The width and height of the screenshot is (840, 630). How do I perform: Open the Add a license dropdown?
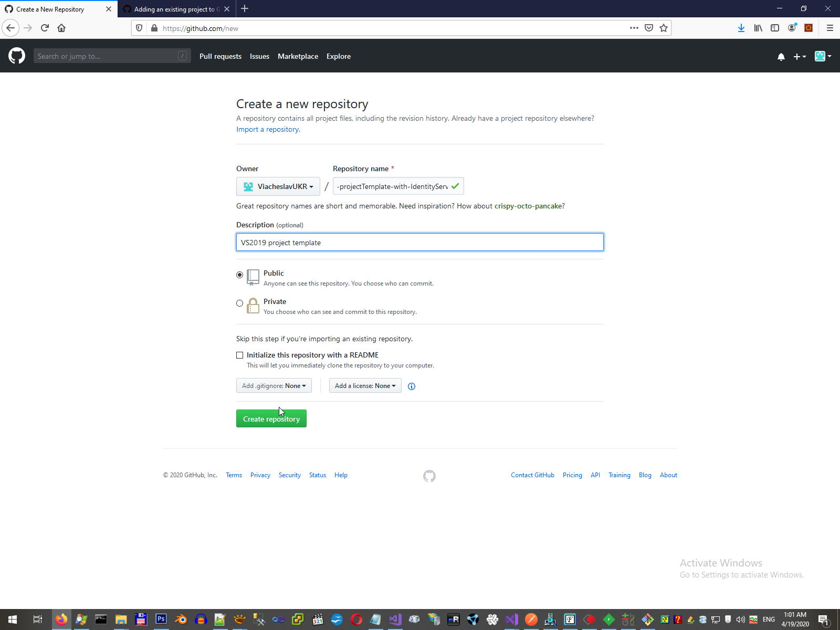(365, 386)
